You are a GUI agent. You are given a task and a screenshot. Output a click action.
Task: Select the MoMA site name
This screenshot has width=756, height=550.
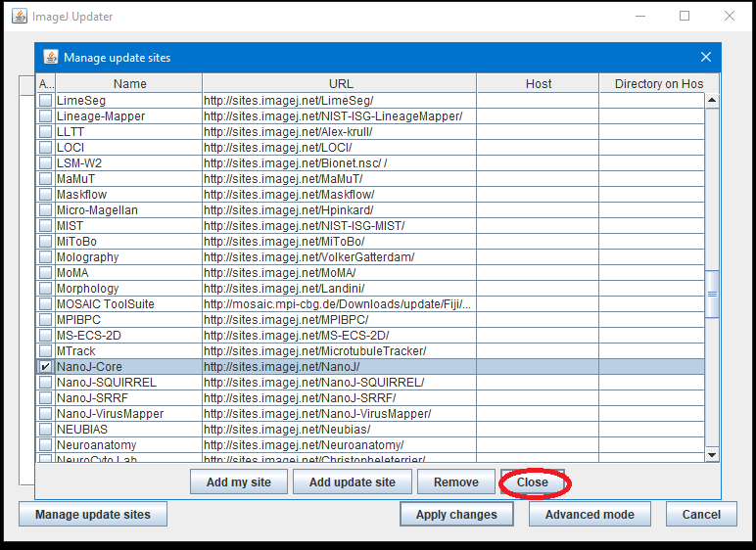[72, 273]
